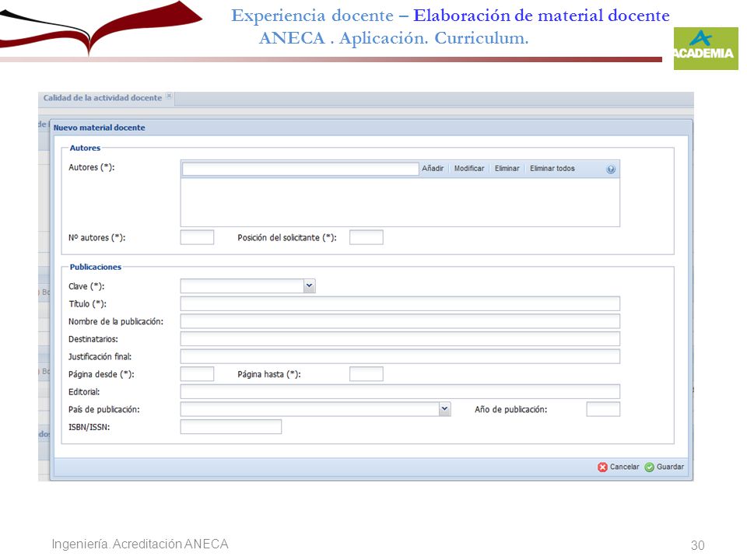Image resolution: width=747 pixels, height=560 pixels.
Task: Close the Calidad de la actividad docente tab
Action: 169,96
